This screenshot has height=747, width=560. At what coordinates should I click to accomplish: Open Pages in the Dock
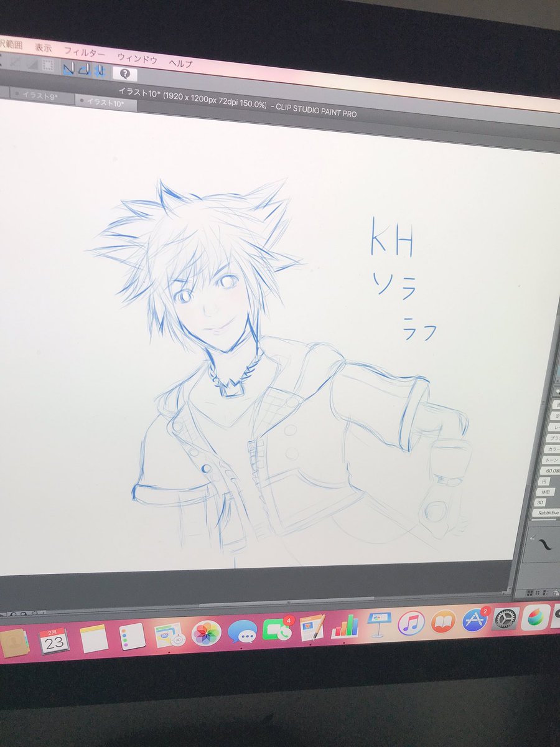(312, 627)
